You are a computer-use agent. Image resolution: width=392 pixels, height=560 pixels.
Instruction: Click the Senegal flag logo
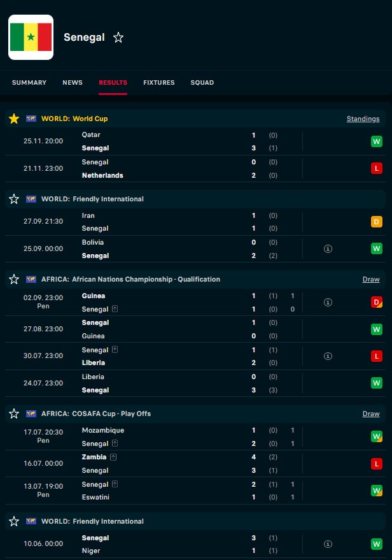pyautogui.click(x=31, y=37)
